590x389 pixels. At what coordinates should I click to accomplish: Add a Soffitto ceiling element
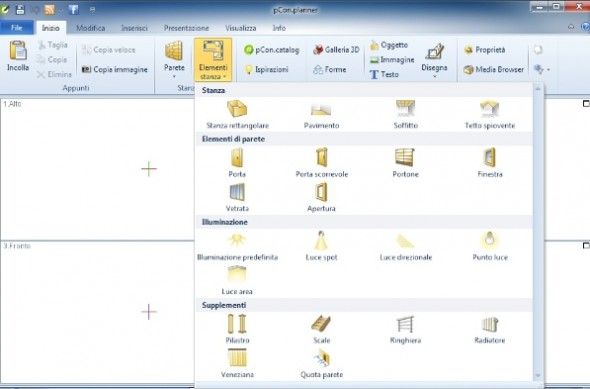point(406,114)
